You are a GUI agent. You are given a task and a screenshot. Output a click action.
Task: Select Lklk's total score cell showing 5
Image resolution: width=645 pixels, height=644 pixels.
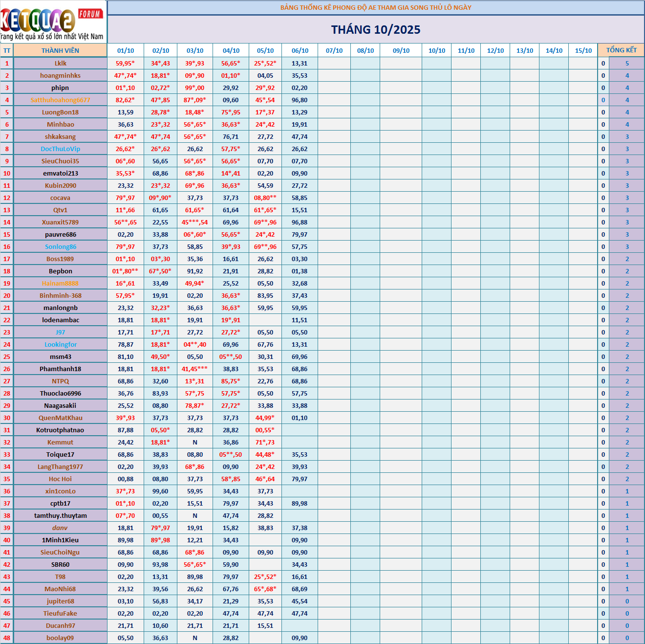(x=627, y=64)
